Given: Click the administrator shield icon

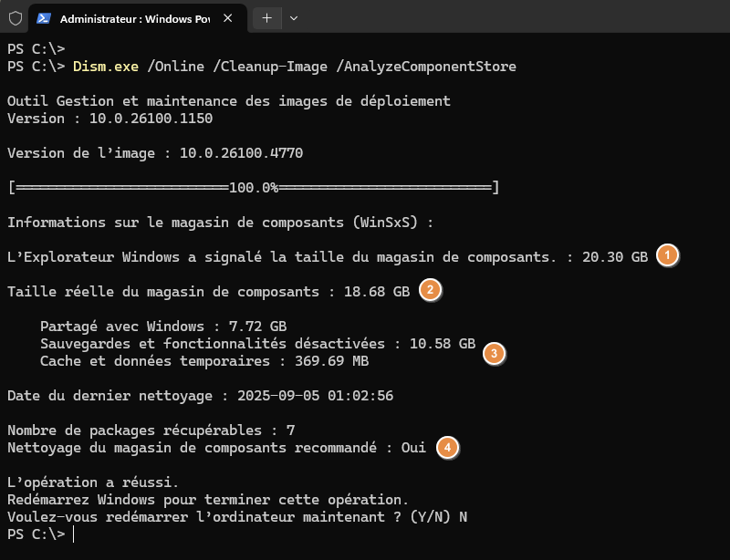Looking at the screenshot, I should [16, 18].
